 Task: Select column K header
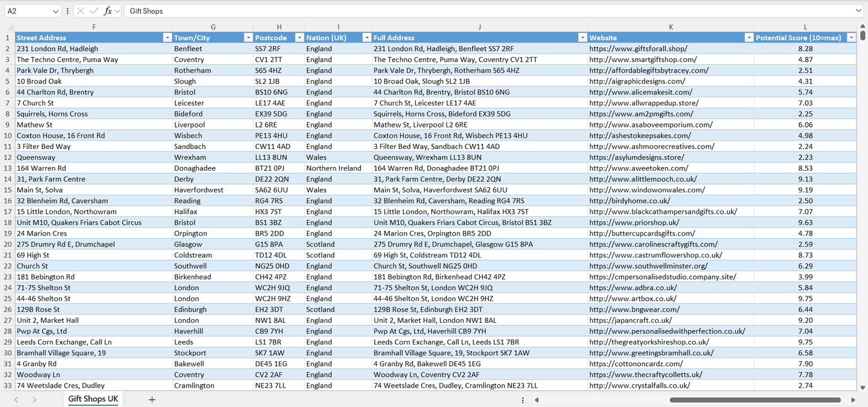tap(670, 26)
